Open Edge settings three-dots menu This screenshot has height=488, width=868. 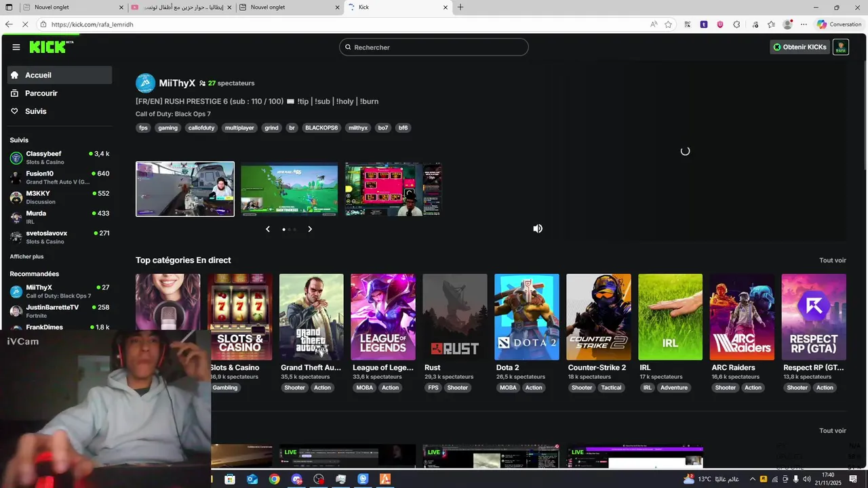click(804, 24)
